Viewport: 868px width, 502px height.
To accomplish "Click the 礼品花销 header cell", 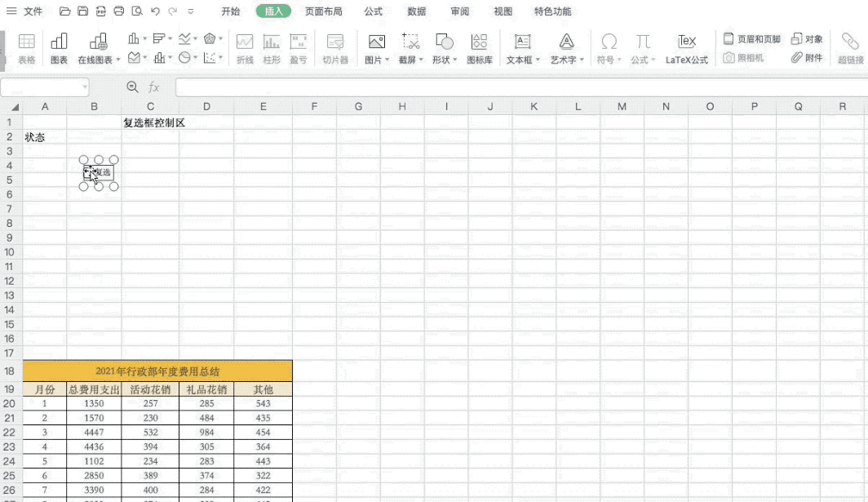I will tap(206, 389).
